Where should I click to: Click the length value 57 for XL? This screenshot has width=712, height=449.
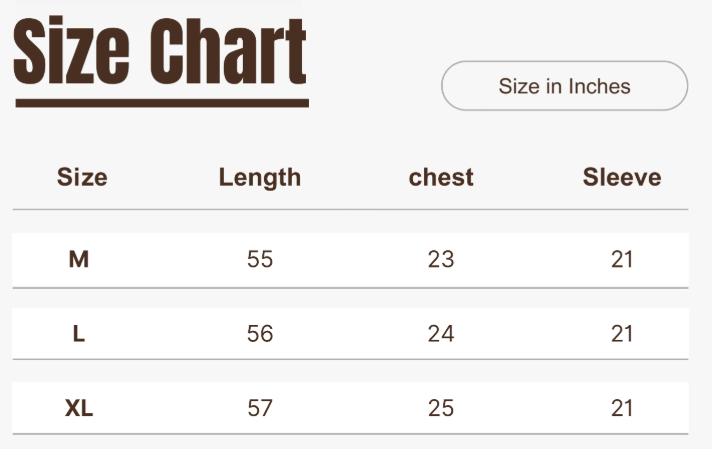pos(260,408)
